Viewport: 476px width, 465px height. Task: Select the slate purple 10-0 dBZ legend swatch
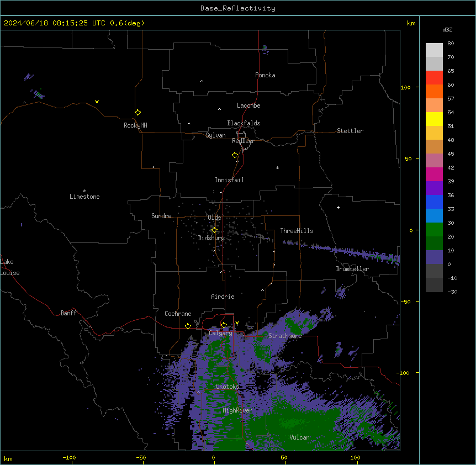(434, 257)
